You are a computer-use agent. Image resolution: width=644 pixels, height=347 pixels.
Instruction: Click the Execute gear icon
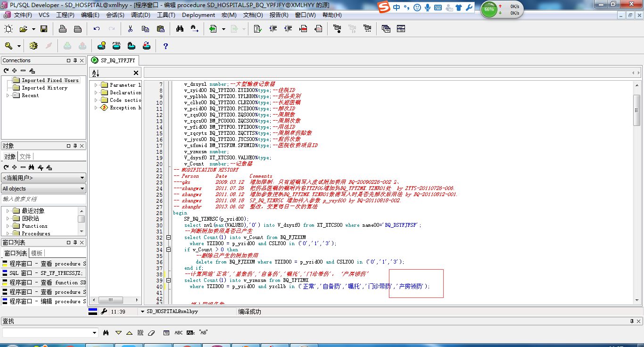pos(33,46)
